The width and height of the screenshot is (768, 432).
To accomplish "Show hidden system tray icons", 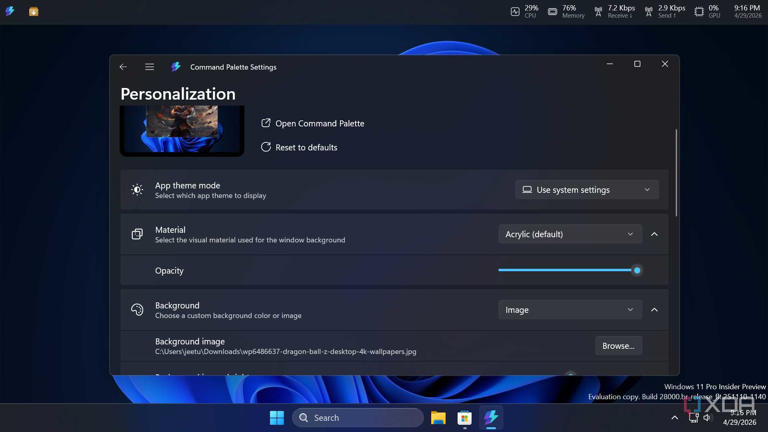I will click(x=674, y=418).
